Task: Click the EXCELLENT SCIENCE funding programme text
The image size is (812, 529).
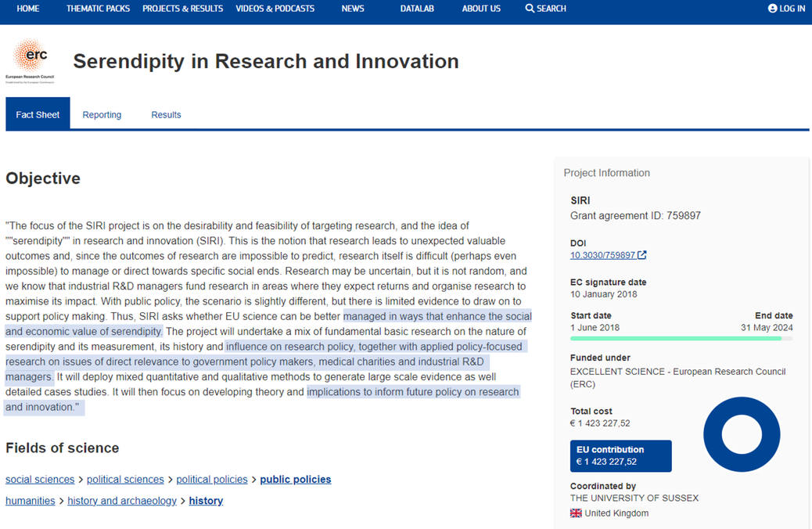Action: click(x=678, y=378)
